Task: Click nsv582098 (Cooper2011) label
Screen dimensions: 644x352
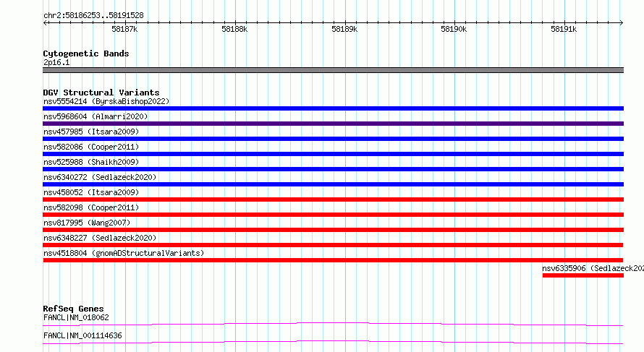Action: [91, 207]
